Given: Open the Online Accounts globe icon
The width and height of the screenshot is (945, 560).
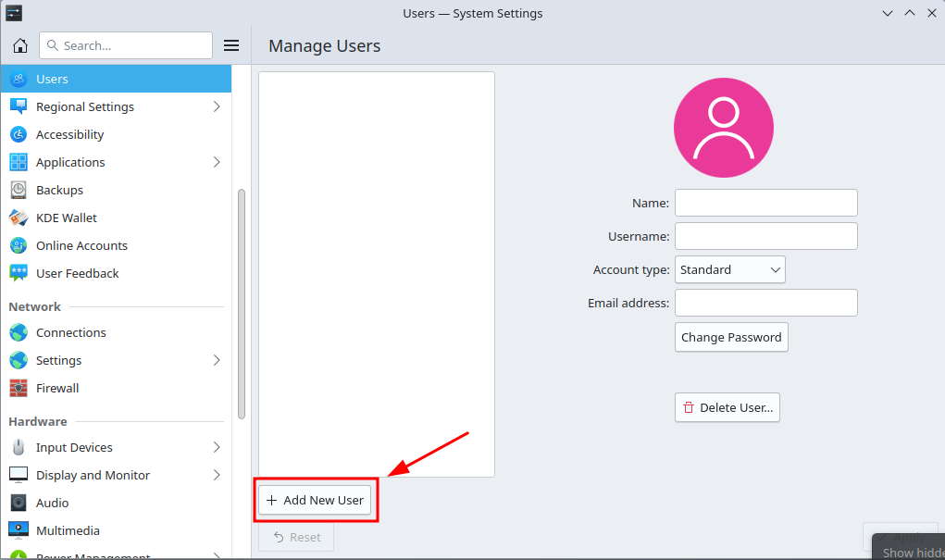Looking at the screenshot, I should pyautogui.click(x=19, y=245).
